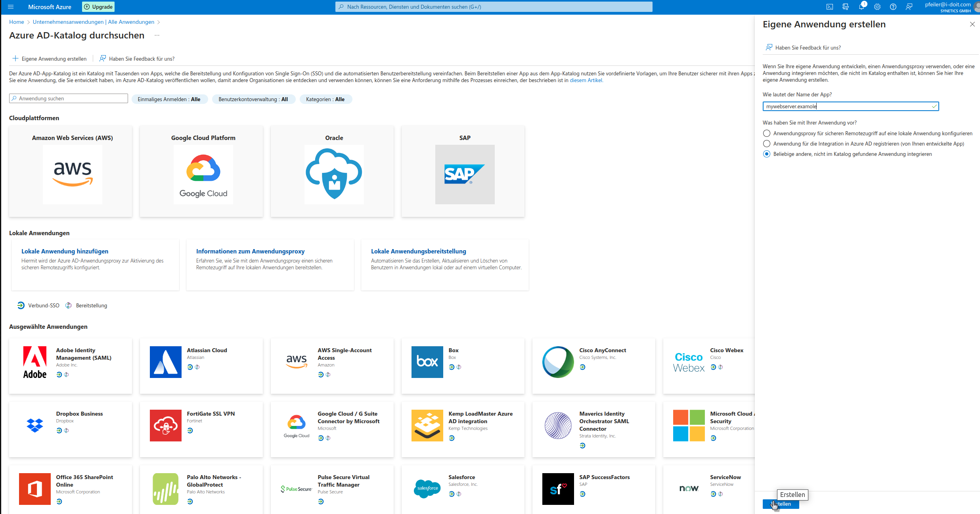
Task: Go to Home breadcrumb
Action: click(16, 22)
